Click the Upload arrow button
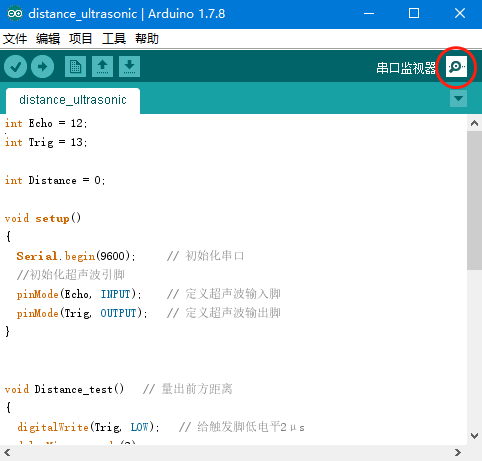 coord(42,67)
